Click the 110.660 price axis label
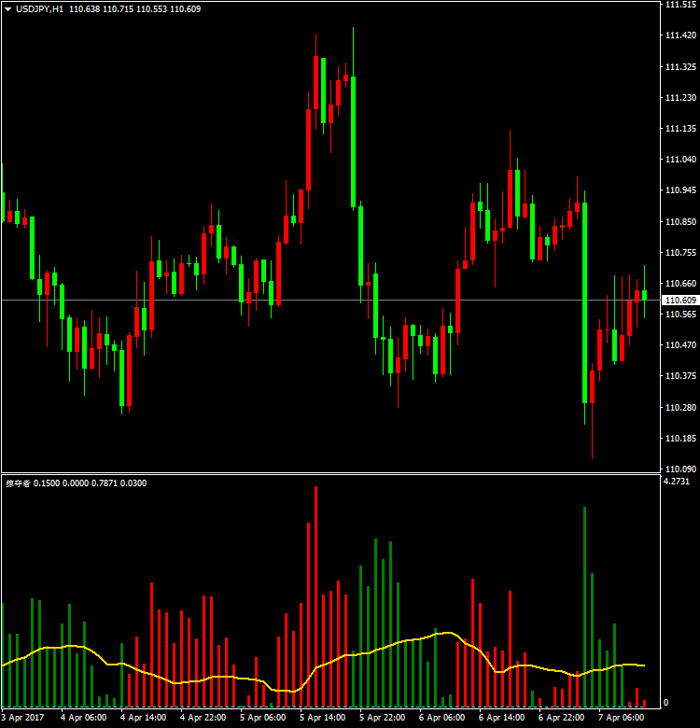The height and width of the screenshot is (728, 700). pyautogui.click(x=679, y=283)
